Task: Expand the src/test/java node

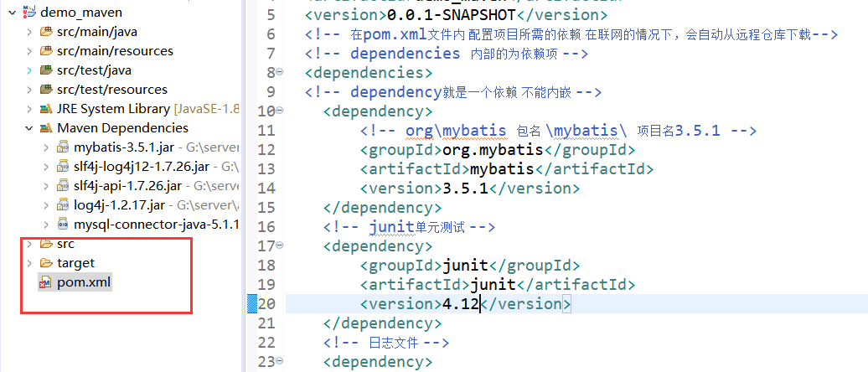Action: 28,70
